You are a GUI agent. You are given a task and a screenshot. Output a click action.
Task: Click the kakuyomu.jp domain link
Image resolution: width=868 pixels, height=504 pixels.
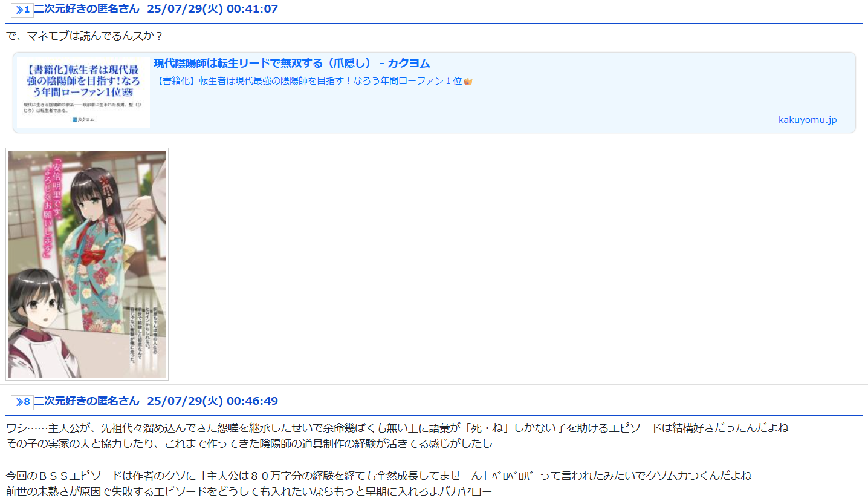[x=808, y=120]
